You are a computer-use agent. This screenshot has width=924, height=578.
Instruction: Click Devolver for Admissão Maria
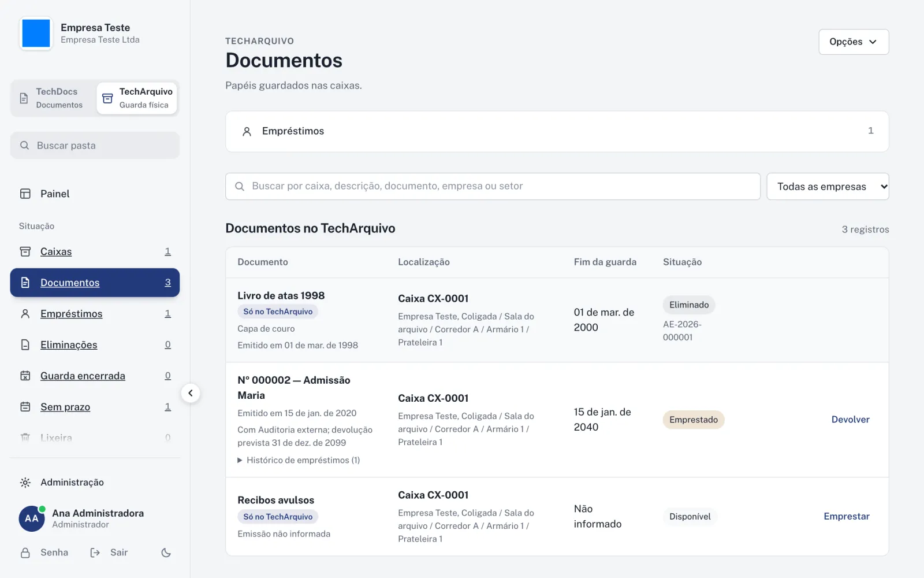click(x=850, y=420)
